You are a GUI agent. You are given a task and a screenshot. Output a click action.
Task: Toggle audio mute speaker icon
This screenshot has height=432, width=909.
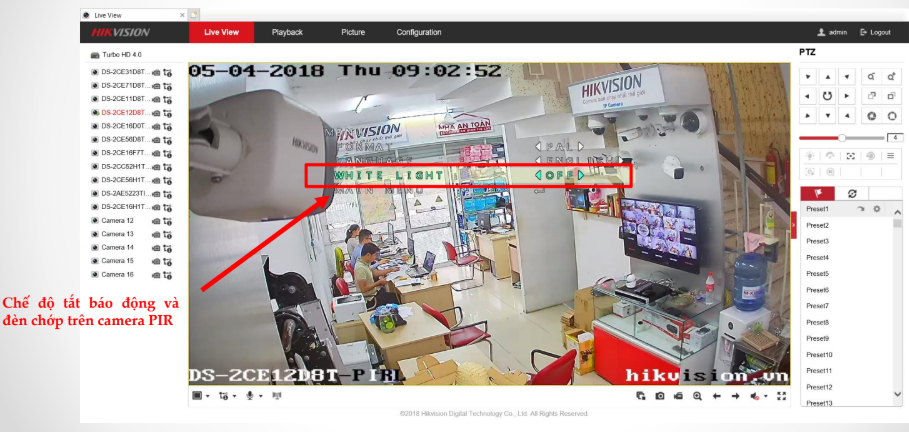click(755, 396)
